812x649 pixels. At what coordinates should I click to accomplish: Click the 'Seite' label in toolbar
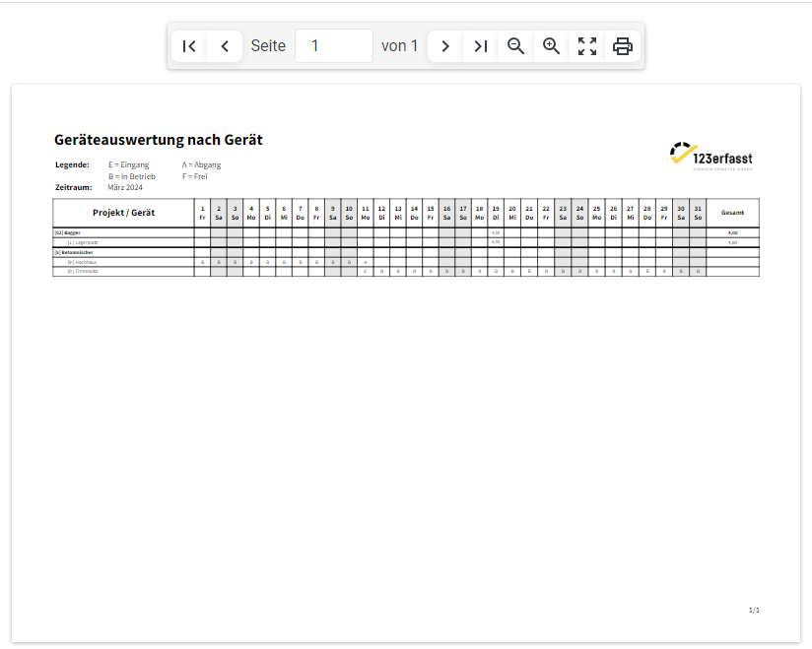tap(268, 46)
